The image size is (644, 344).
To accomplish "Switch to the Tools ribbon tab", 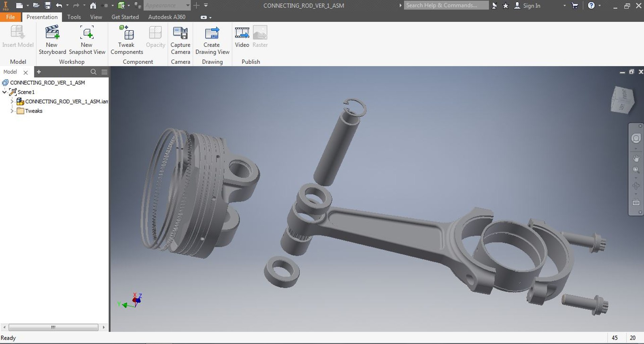I will (x=74, y=17).
